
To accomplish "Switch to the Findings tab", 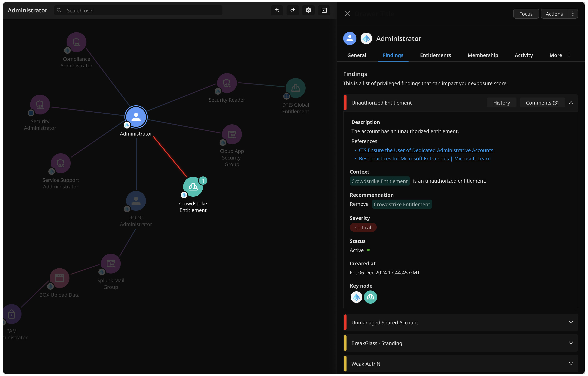I will (393, 55).
